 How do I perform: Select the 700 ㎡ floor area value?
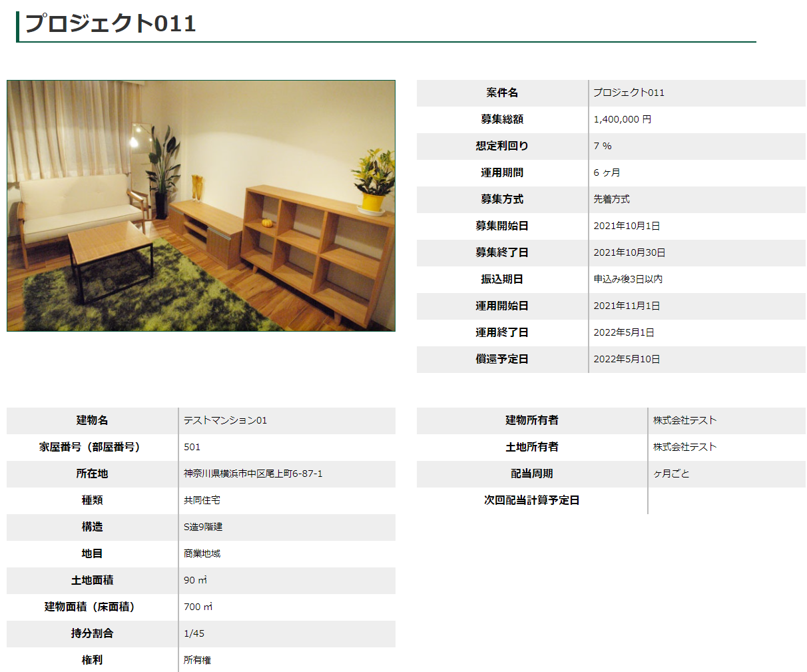pyautogui.click(x=198, y=607)
